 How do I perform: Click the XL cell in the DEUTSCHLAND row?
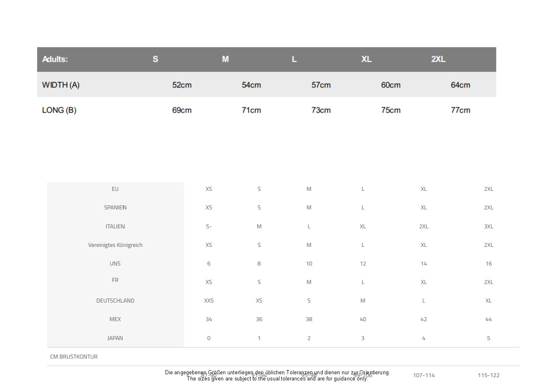[489, 300]
